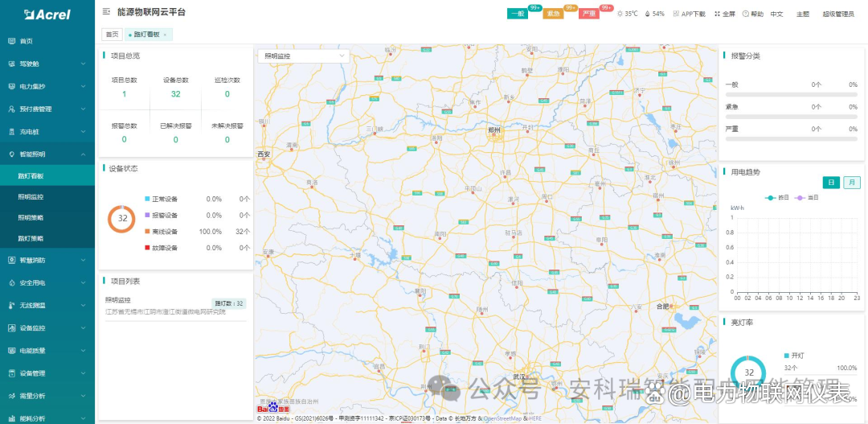Click the 帮助 help question icon
Screen dimensions: 868x424
pos(746,14)
